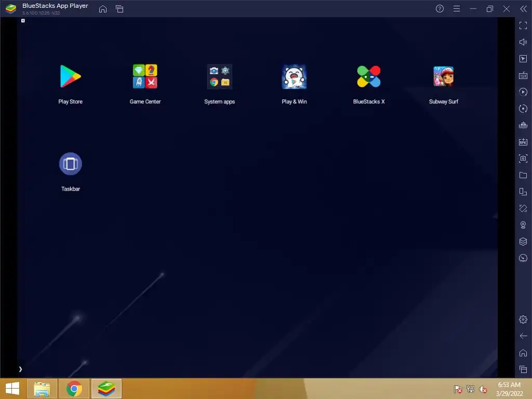Open Chrome from Windows taskbar
Image resolution: width=532 pixels, height=399 pixels.
(x=74, y=389)
